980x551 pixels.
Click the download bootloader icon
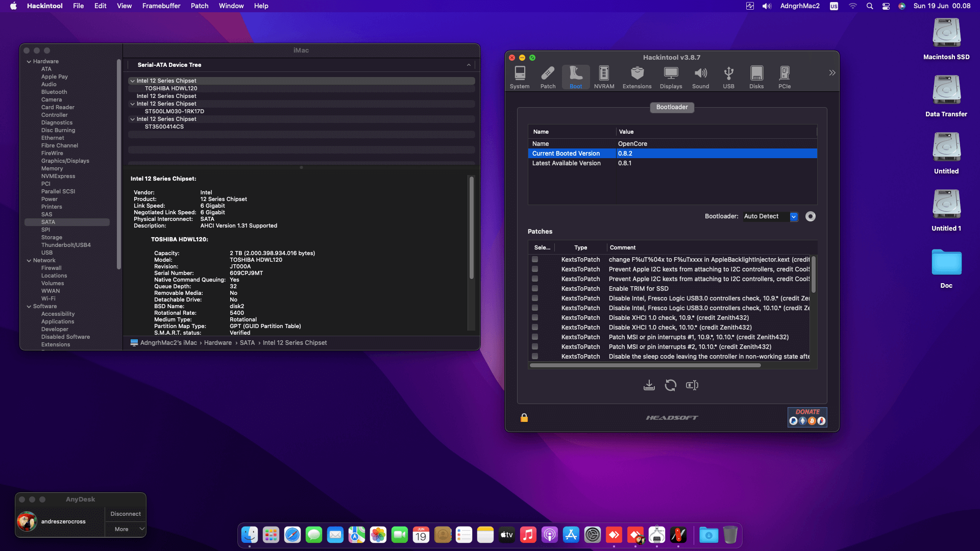(649, 385)
